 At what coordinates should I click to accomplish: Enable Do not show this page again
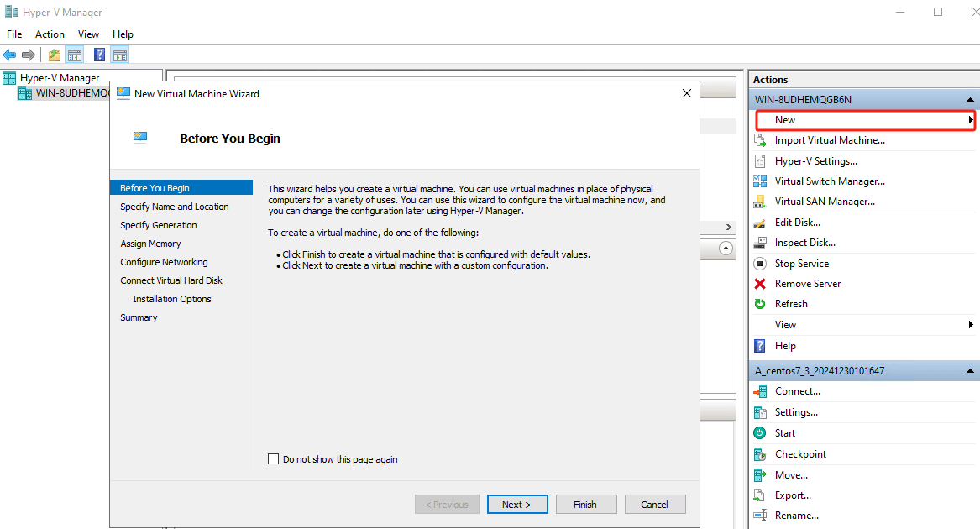273,459
